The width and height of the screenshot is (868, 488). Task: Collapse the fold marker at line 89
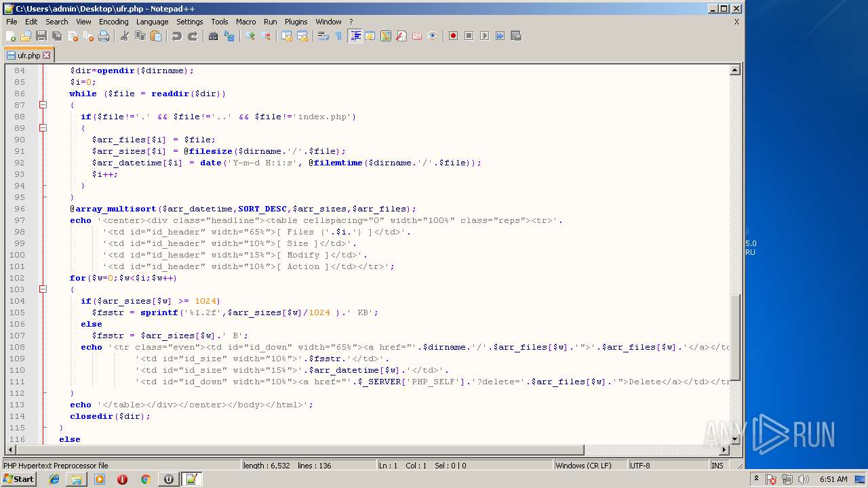pos(43,128)
